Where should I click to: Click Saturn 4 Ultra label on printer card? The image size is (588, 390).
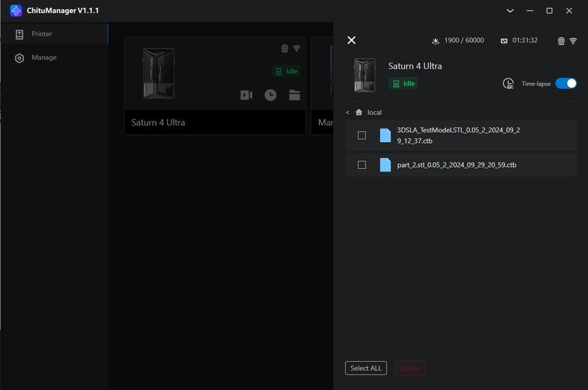click(x=158, y=123)
